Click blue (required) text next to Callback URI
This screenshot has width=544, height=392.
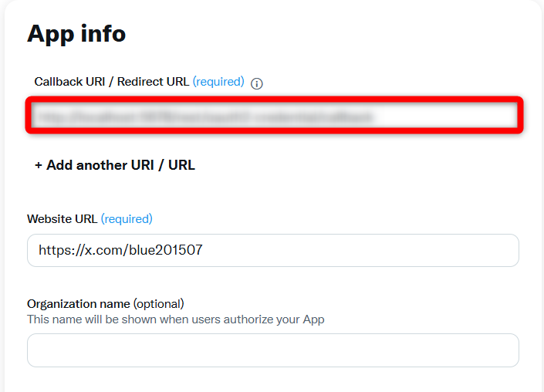click(x=218, y=82)
